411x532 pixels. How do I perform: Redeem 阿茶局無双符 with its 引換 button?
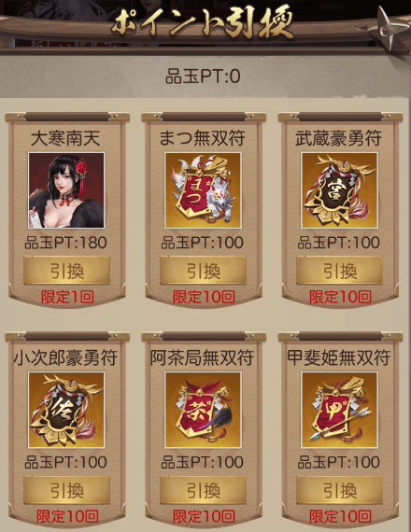pos(203,490)
